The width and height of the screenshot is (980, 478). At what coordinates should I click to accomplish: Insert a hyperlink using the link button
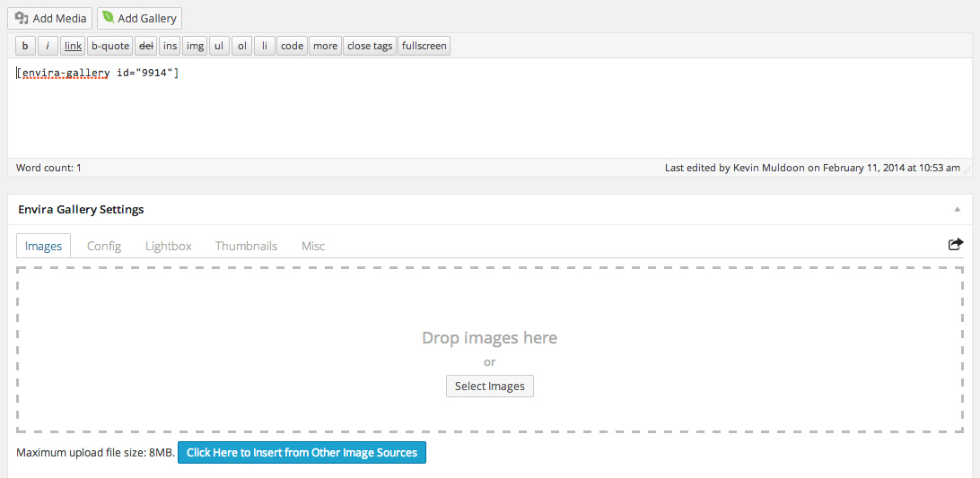tap(73, 46)
